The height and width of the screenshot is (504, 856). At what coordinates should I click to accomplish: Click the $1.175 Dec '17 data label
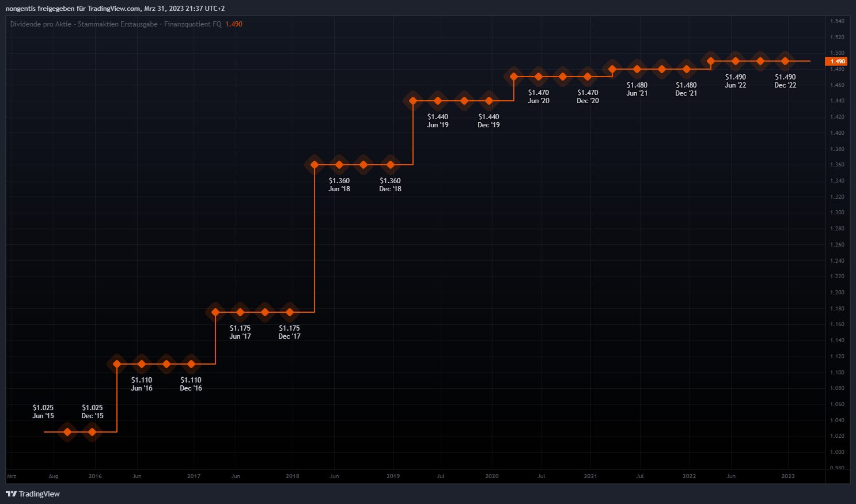289,332
